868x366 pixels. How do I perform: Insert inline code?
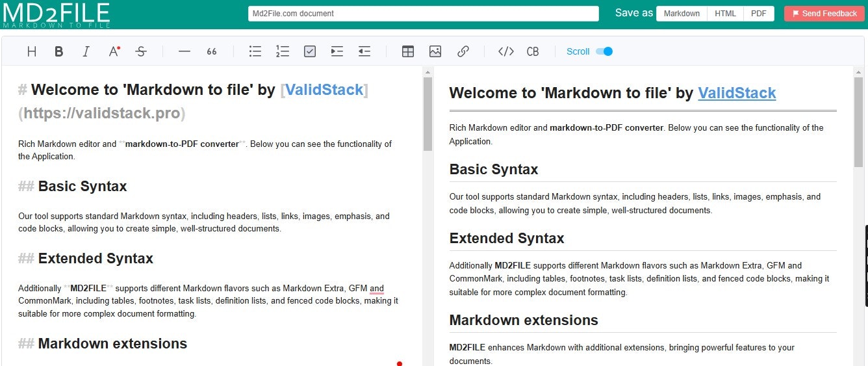(x=506, y=51)
